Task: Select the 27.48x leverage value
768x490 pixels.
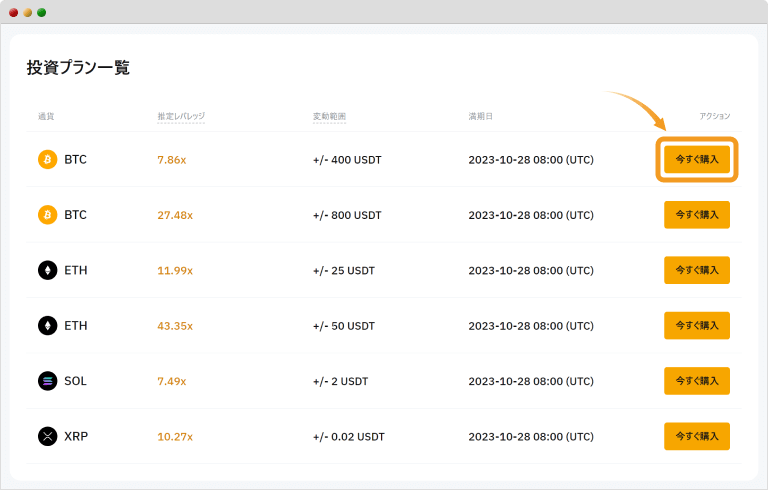Action: pos(175,215)
